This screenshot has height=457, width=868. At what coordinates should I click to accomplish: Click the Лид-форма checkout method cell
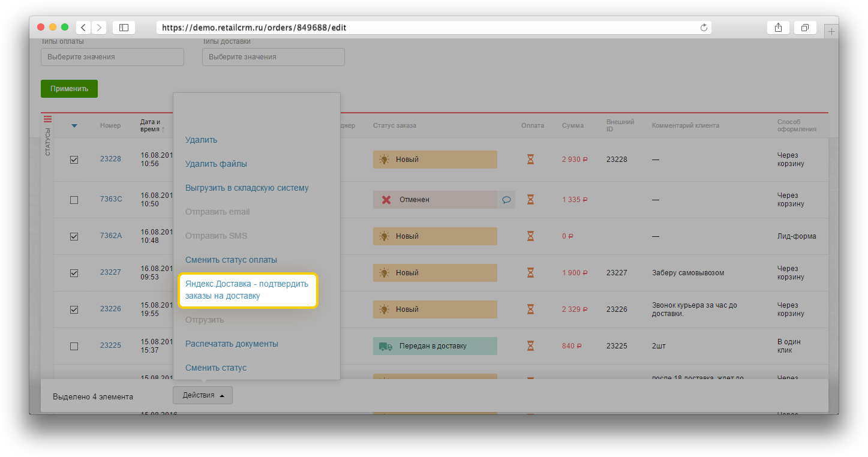tap(797, 236)
